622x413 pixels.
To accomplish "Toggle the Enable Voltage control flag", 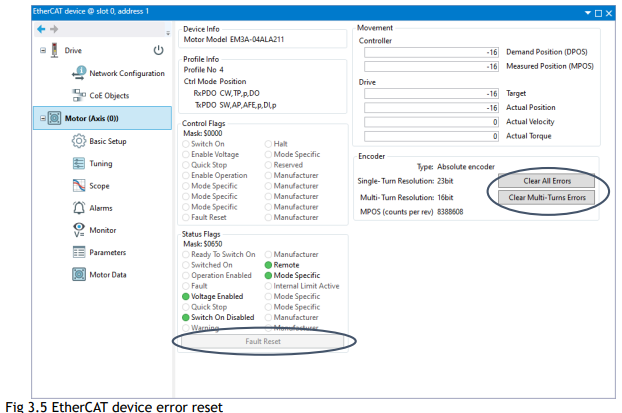I will click(x=185, y=154).
